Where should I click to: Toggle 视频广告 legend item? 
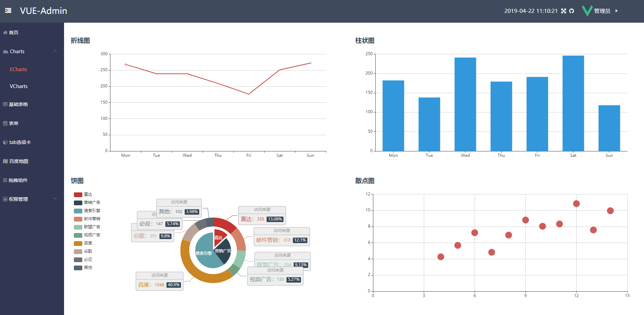[87, 235]
